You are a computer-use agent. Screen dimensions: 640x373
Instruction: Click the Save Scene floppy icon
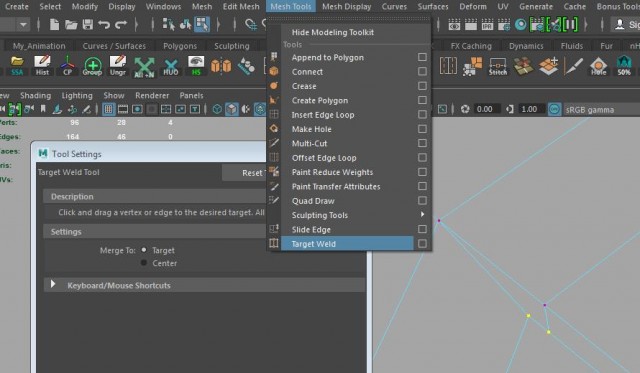coord(88,25)
